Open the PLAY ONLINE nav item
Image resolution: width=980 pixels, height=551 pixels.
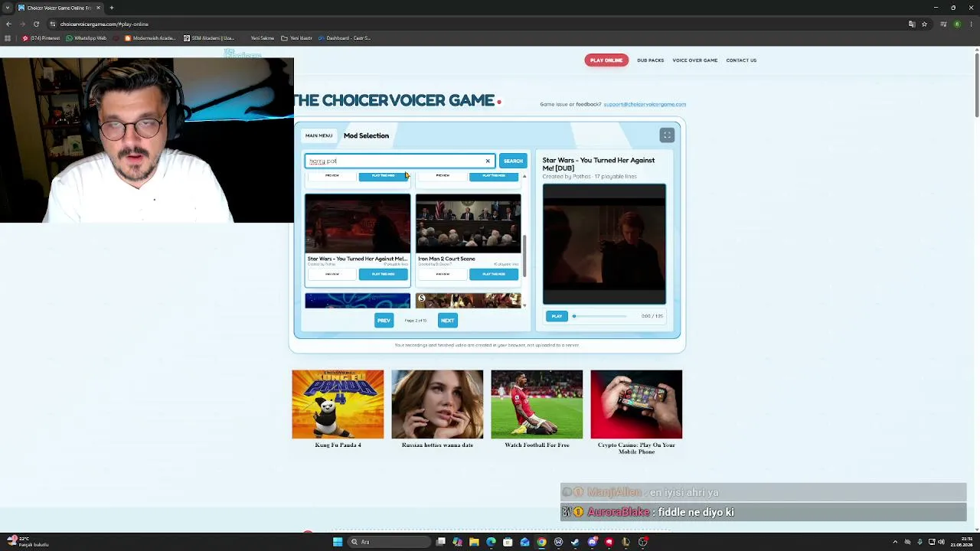tap(606, 60)
